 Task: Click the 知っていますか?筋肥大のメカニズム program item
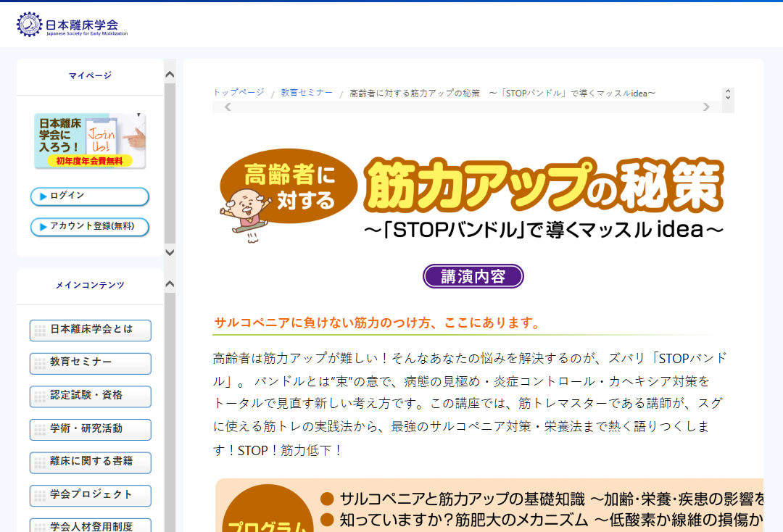point(552,520)
